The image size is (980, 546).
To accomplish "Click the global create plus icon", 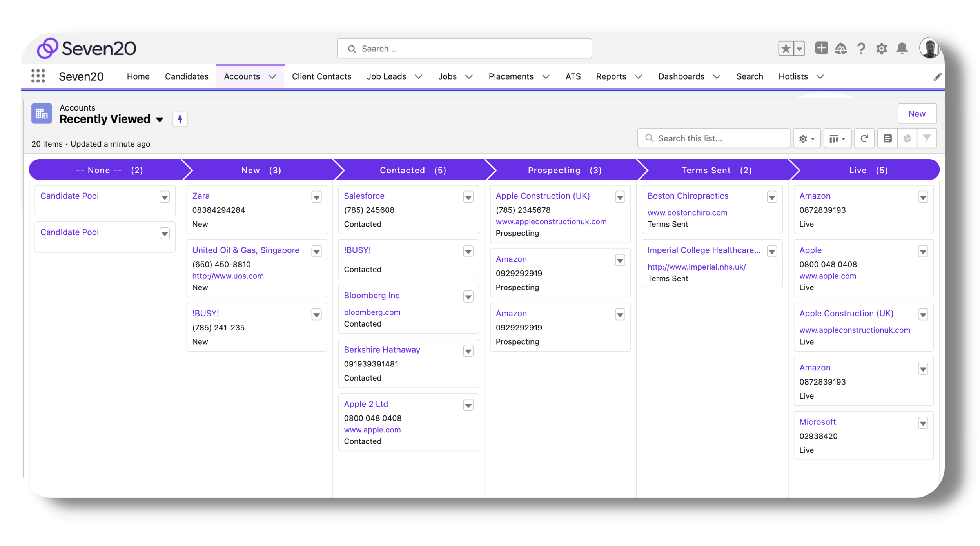I will click(x=821, y=48).
